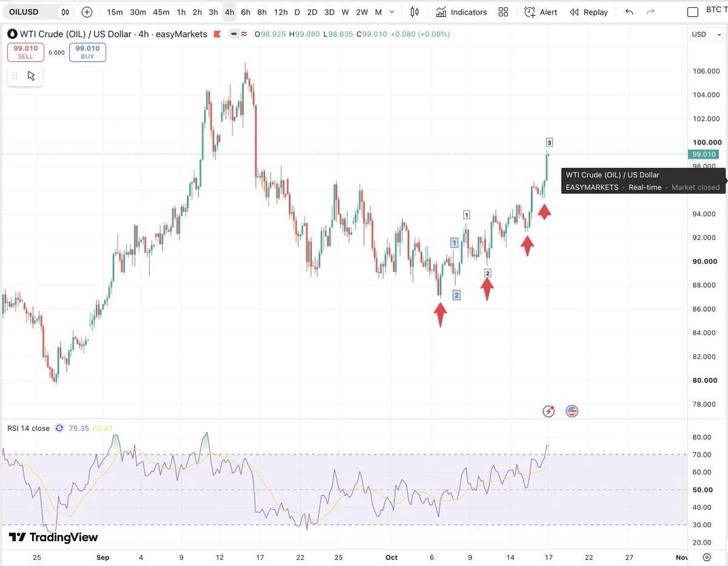
Task: Click the WTI Crude (OIL) / US Dollar title
Action: tap(76, 34)
